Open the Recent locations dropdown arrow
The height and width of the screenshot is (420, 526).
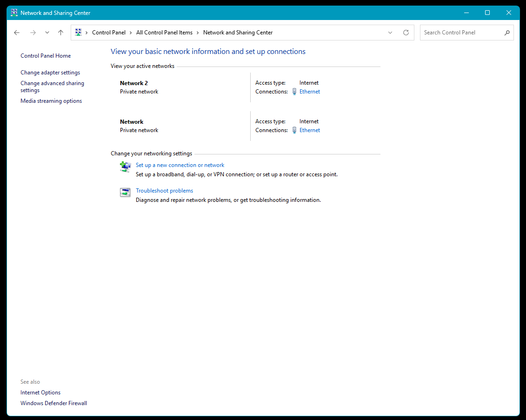(x=47, y=33)
